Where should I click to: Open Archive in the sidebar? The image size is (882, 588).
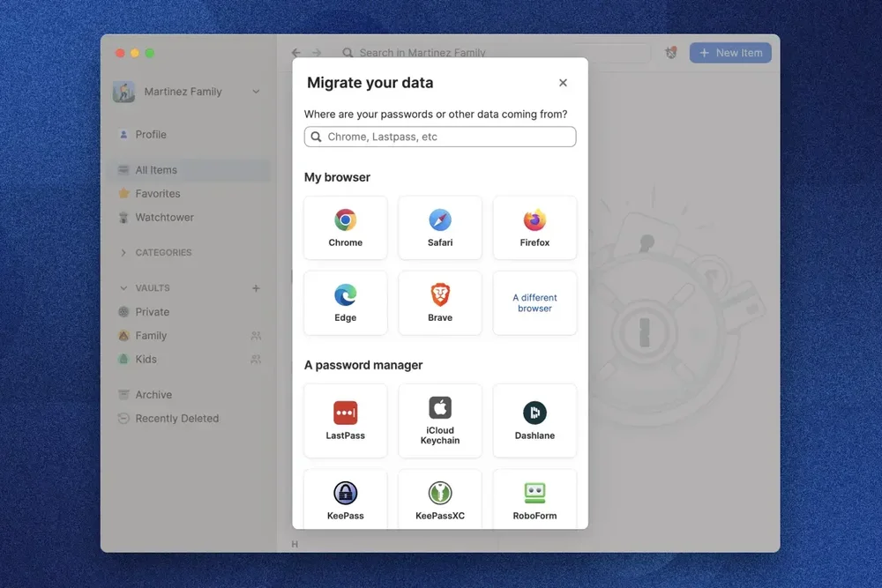pos(189,395)
